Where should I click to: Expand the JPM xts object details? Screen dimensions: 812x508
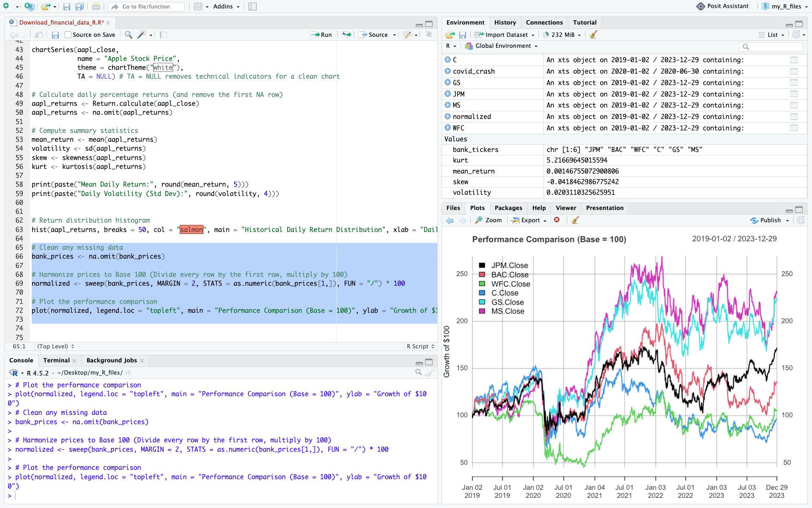click(448, 94)
